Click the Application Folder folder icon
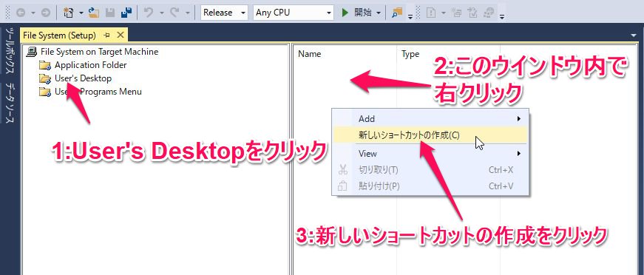 [x=45, y=65]
